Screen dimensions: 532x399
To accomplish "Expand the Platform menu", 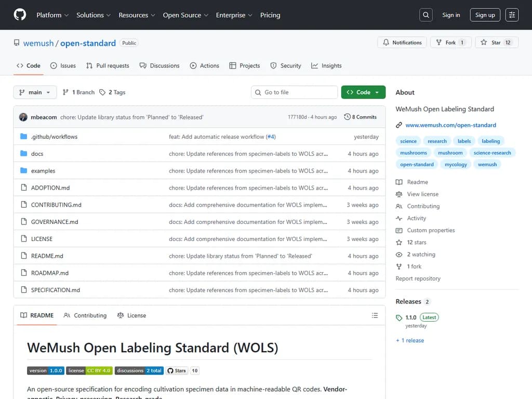I will click(52, 15).
